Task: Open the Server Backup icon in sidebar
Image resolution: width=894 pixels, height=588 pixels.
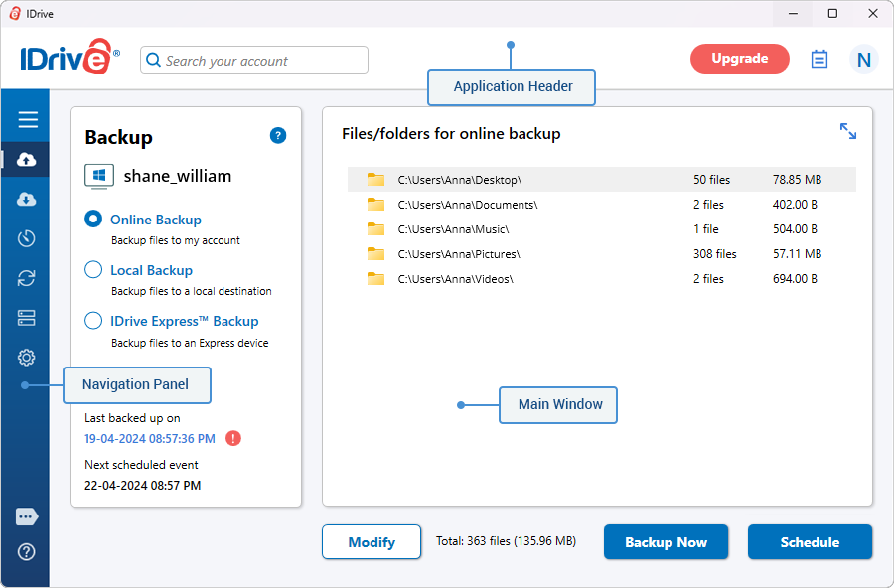Action: click(27, 318)
